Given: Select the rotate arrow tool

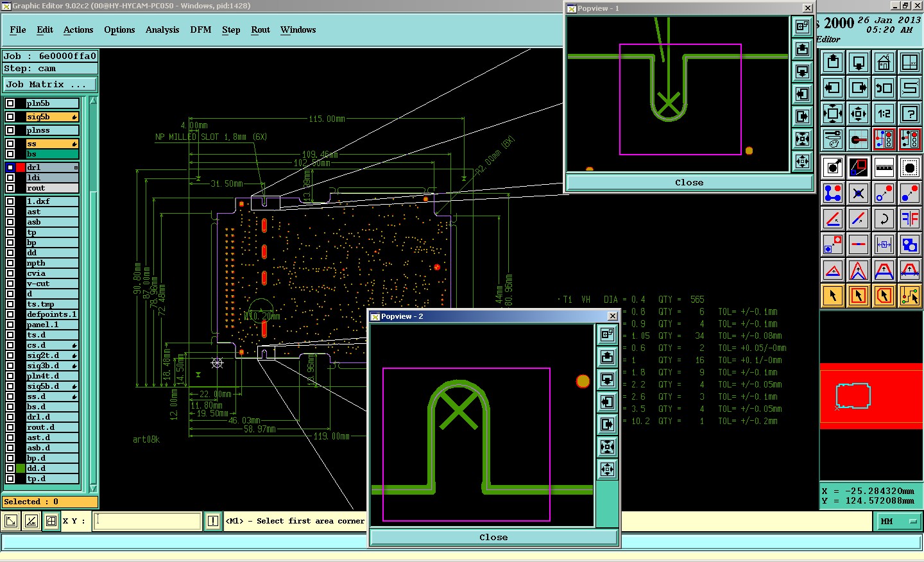Looking at the screenshot, I should tap(884, 219).
